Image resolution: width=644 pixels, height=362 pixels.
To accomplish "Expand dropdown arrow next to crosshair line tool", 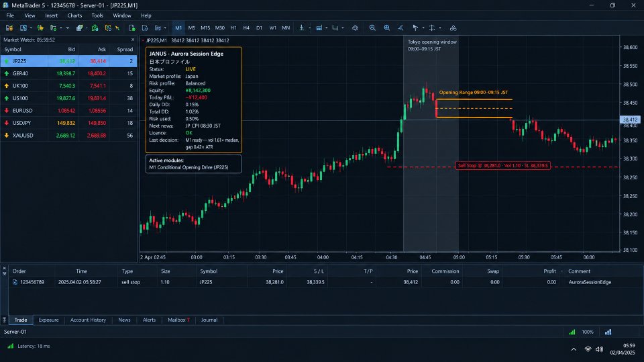I will [x=440, y=28].
